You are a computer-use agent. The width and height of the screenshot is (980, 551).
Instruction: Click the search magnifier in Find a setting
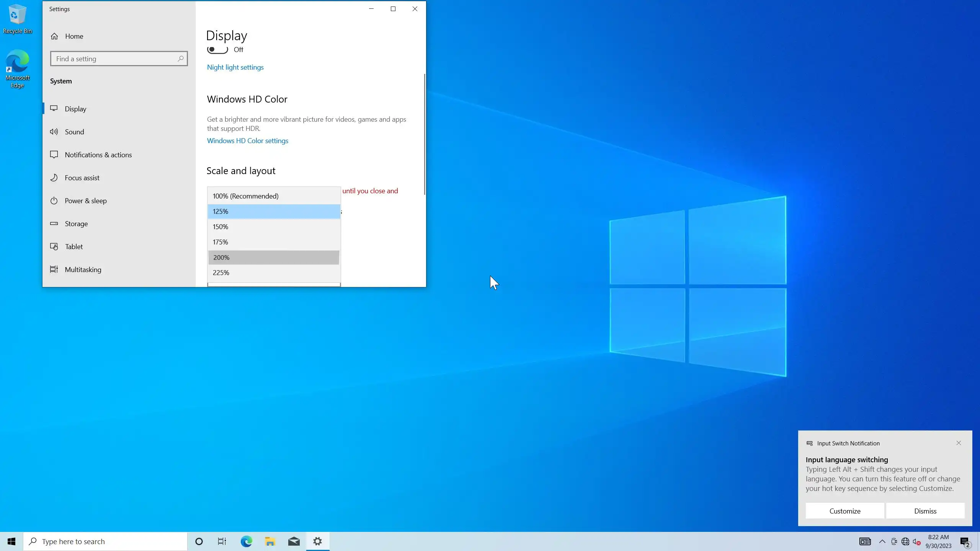click(x=181, y=59)
